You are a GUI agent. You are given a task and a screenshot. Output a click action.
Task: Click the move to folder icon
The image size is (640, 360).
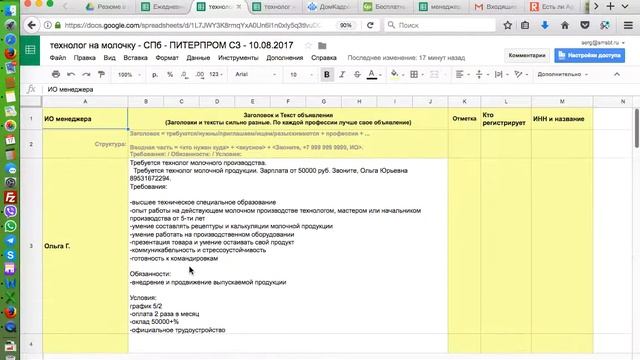322,45
